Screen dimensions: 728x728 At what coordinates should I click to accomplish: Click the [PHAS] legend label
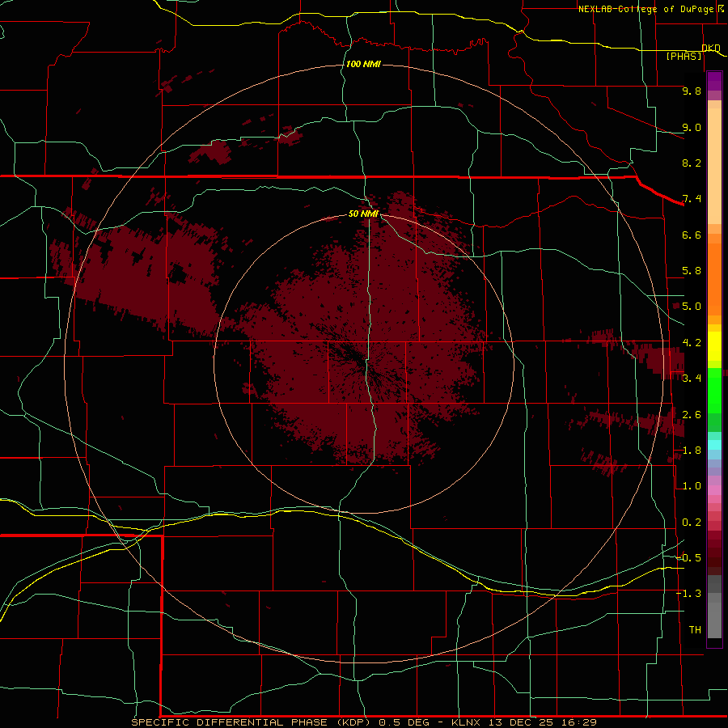pos(684,56)
